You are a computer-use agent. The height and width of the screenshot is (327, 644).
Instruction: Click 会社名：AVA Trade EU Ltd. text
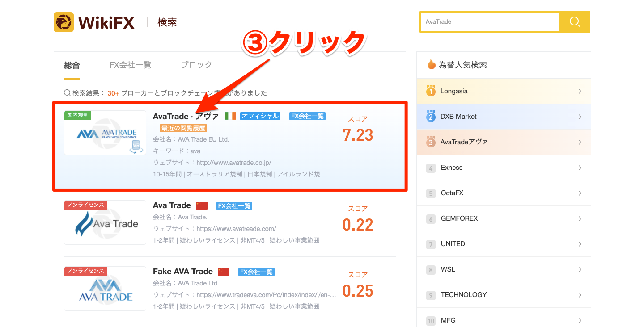point(191,139)
